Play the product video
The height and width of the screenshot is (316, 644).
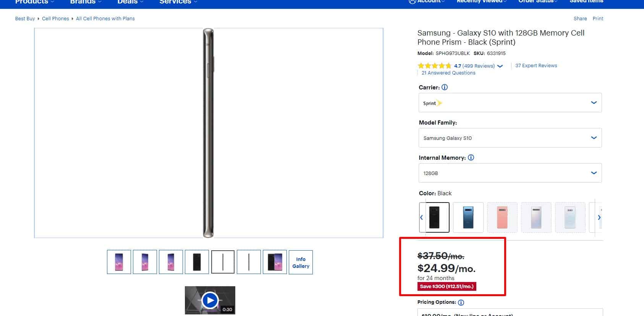click(210, 300)
